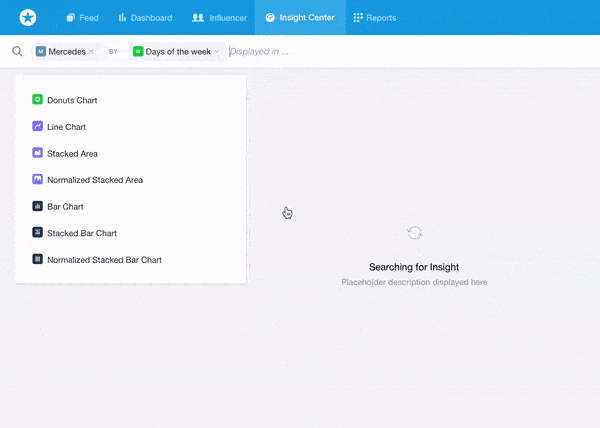This screenshot has height=428, width=600.
Task: Click the Normalized Stacked Bar Chart icon
Action: click(37, 259)
